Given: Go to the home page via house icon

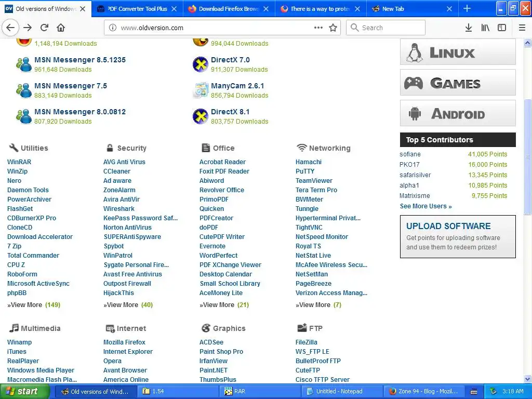Looking at the screenshot, I should [x=61, y=28].
